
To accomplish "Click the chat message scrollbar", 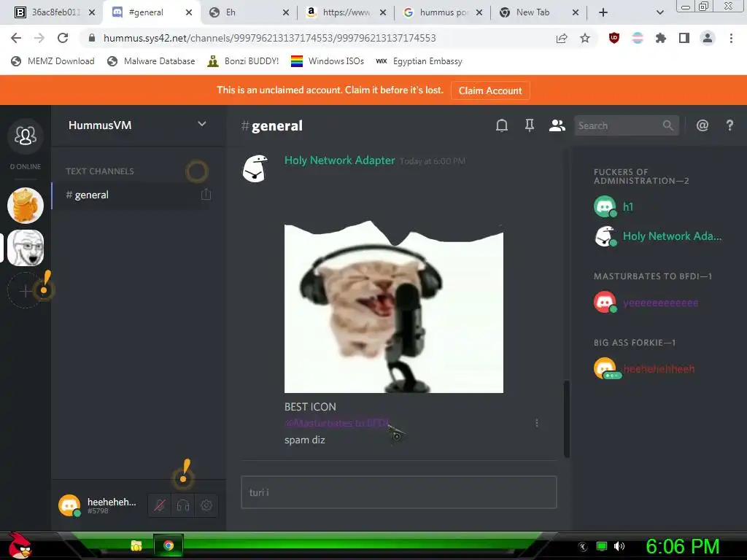I will click(566, 419).
